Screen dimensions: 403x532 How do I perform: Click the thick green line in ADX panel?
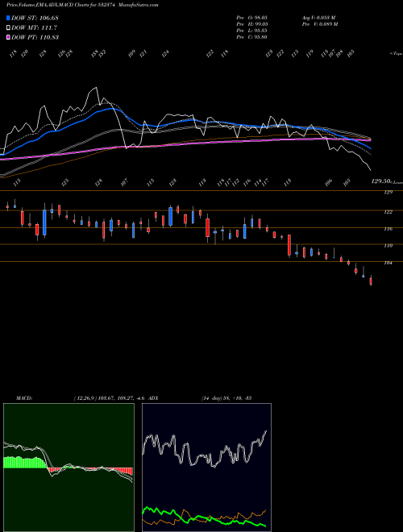[x=204, y=517]
